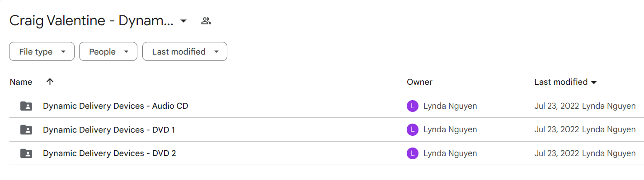Sort by the Name column header

tap(21, 82)
